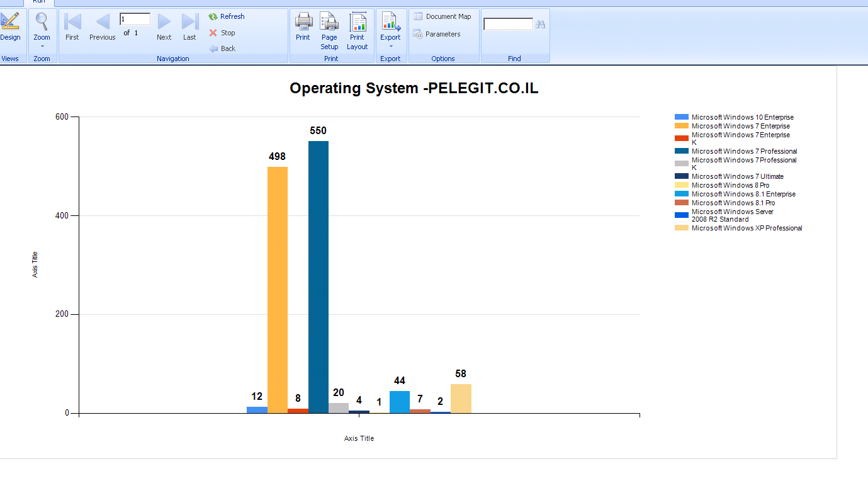Print the report
This screenshot has height=488, width=868.
pos(303,27)
